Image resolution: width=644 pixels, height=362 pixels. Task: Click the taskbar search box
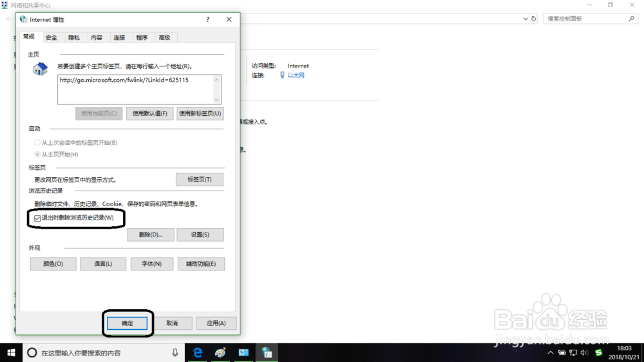point(104,352)
